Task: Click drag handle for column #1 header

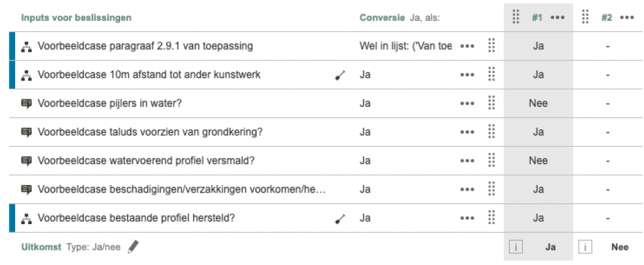Action: (516, 18)
